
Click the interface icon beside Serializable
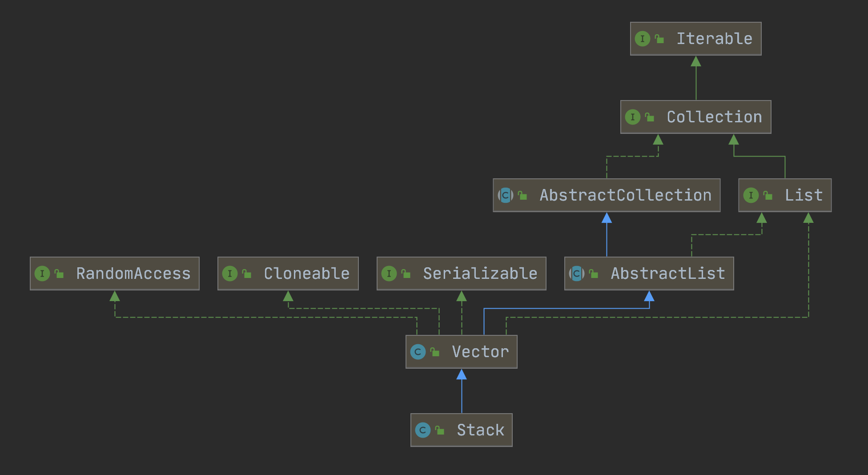(x=389, y=274)
